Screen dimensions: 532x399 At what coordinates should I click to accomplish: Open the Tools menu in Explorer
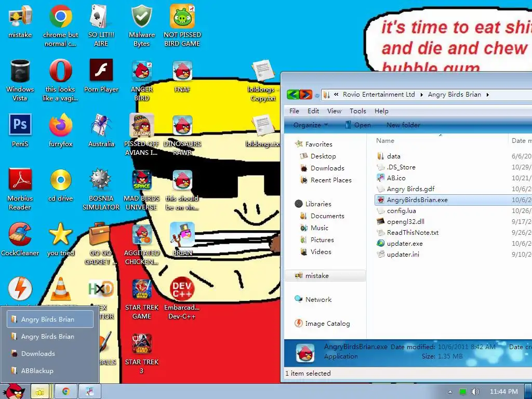tap(357, 111)
